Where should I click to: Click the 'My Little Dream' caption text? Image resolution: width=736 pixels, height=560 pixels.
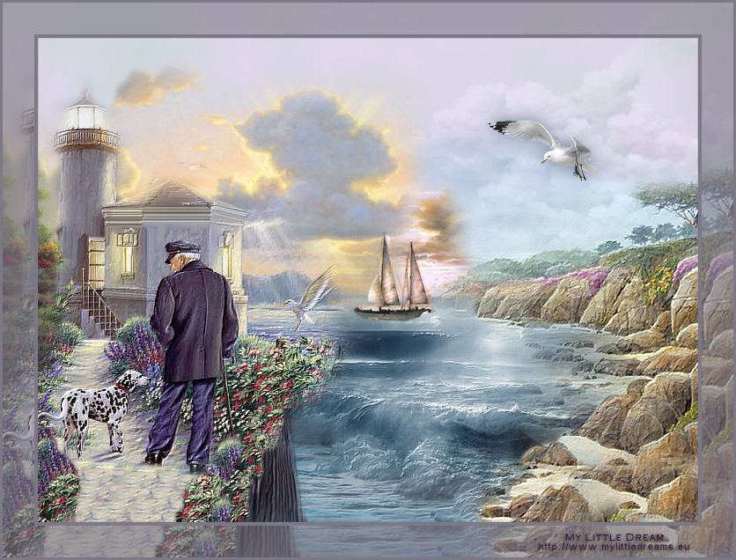(615, 537)
